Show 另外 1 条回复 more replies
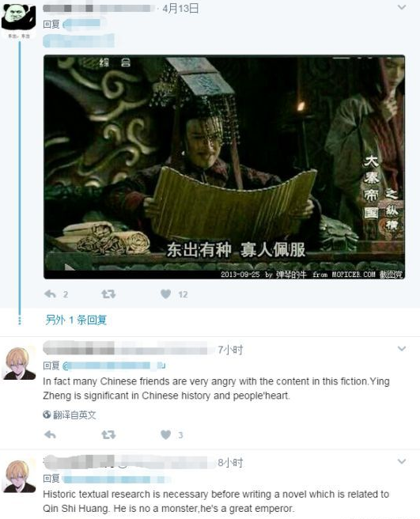Viewport: 420px width, 519px height. point(76,320)
